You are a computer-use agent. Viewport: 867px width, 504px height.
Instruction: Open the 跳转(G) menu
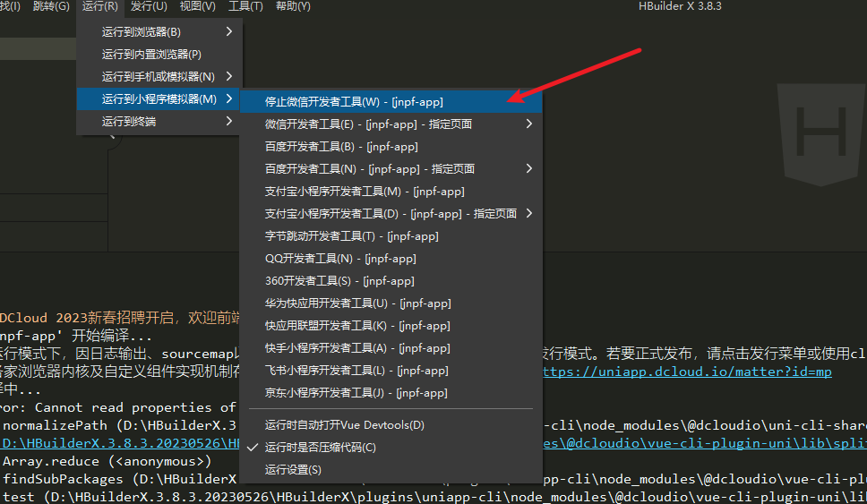(x=51, y=6)
